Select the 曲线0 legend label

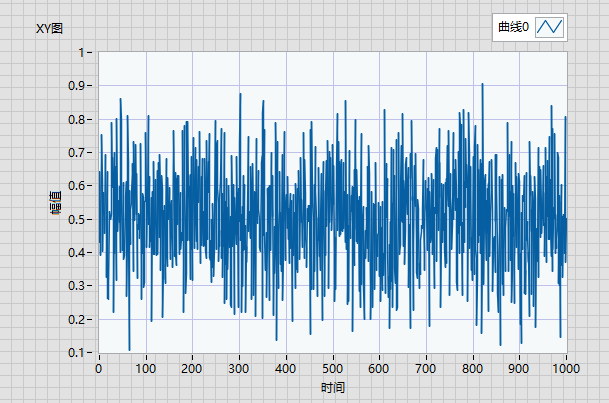click(513, 27)
